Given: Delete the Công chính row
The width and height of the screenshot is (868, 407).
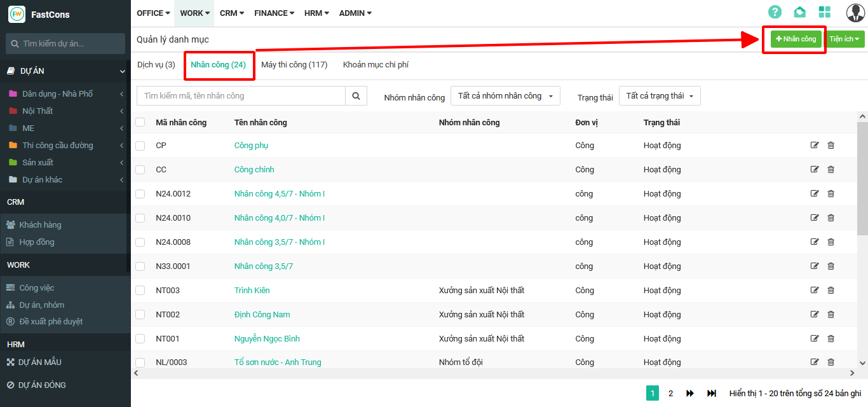Looking at the screenshot, I should (831, 170).
